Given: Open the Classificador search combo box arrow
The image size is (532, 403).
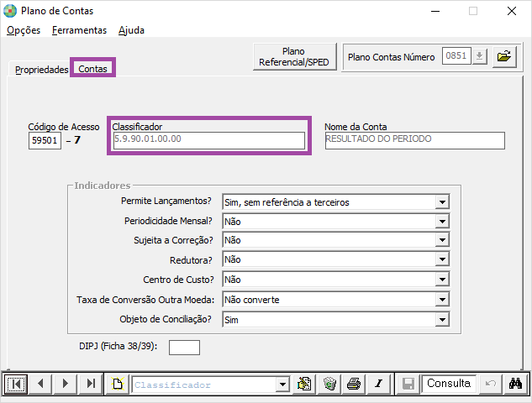Looking at the screenshot, I should (282, 385).
